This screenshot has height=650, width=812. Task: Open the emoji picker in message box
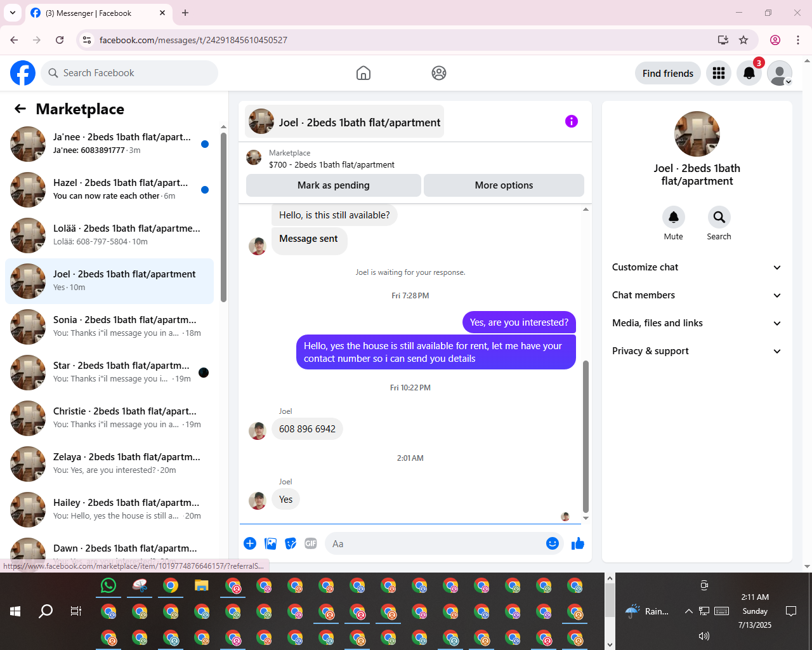coord(553,543)
